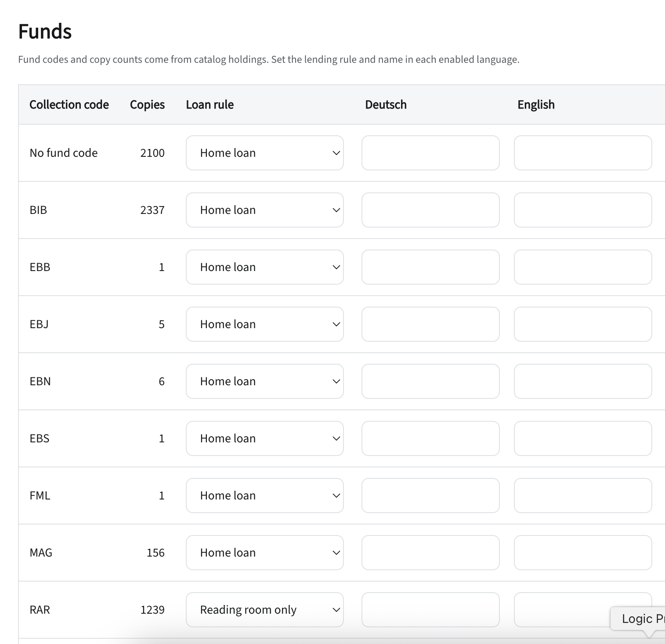Image resolution: width=665 pixels, height=644 pixels.
Task: Click the Deutsch name input for EBB
Action: (x=430, y=267)
